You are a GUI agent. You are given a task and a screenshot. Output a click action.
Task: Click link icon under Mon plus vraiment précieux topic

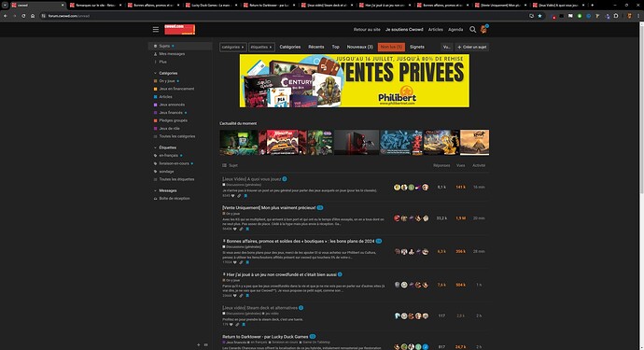click(x=241, y=229)
